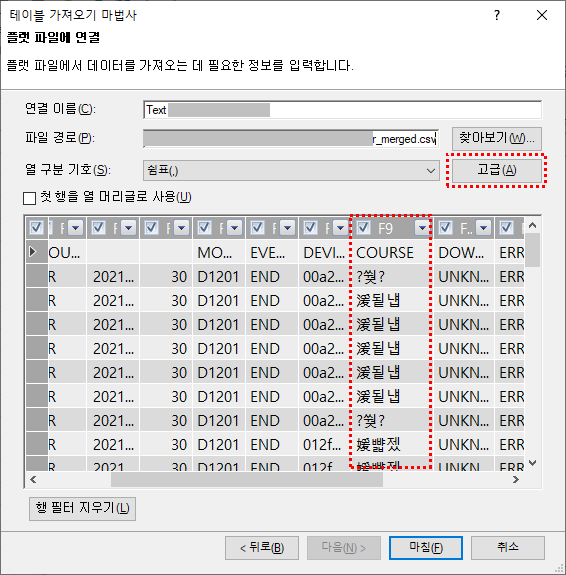
Task: Click the 마침(F) finish button
Action: coord(426,548)
